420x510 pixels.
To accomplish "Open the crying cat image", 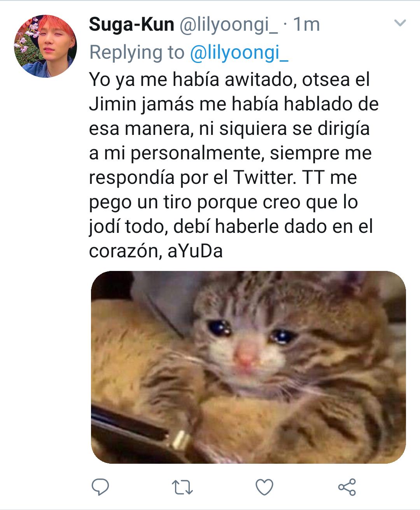I will coord(248,367).
